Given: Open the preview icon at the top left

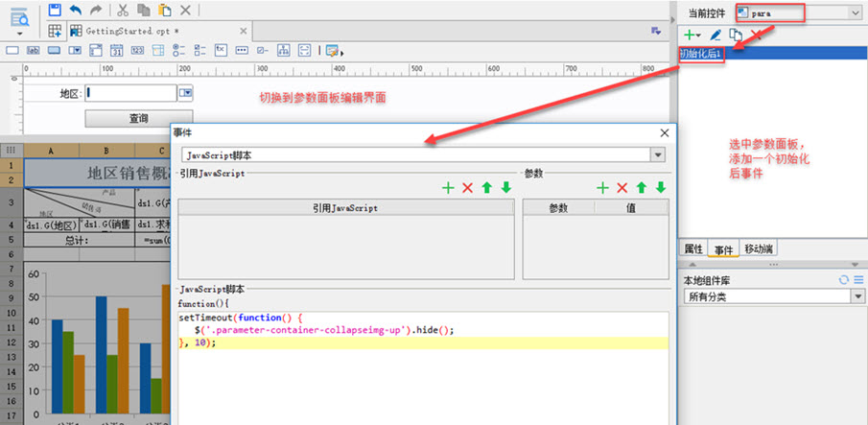Looking at the screenshot, I should pyautogui.click(x=20, y=17).
